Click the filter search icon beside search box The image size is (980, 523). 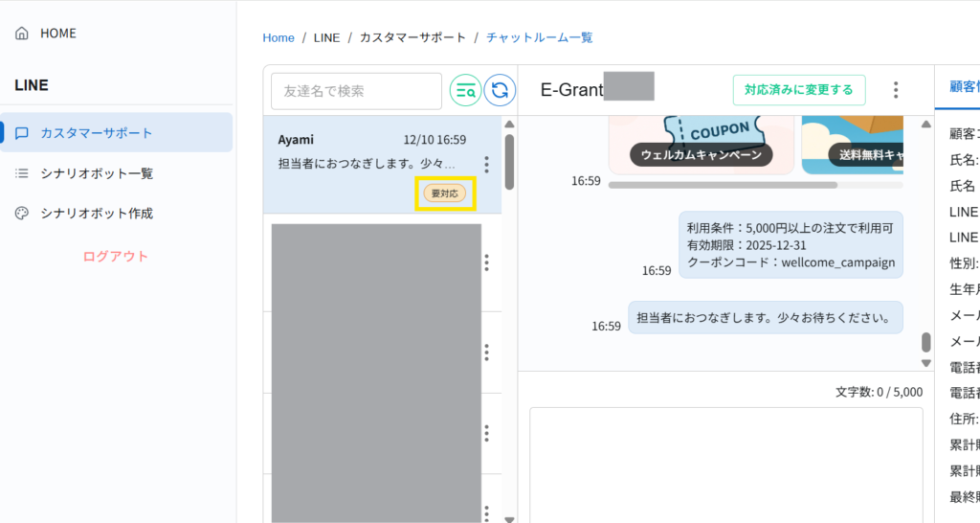click(x=466, y=91)
